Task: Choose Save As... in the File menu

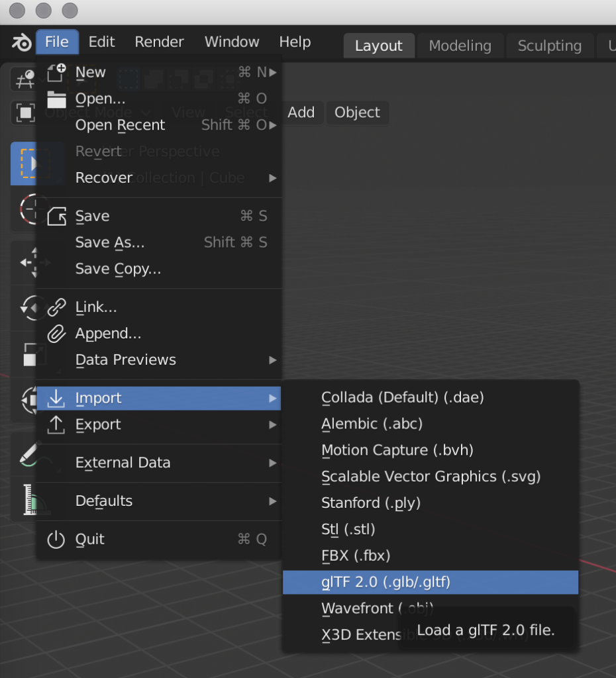Action: point(159,242)
